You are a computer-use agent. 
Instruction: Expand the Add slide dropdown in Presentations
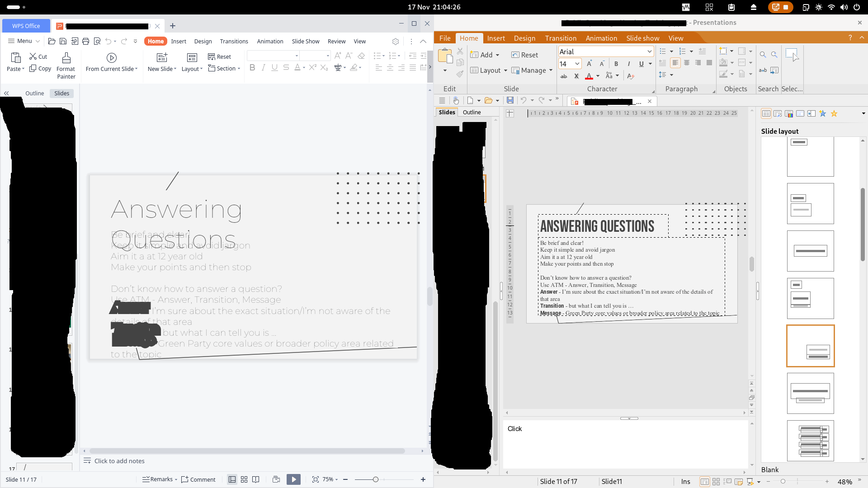(498, 55)
